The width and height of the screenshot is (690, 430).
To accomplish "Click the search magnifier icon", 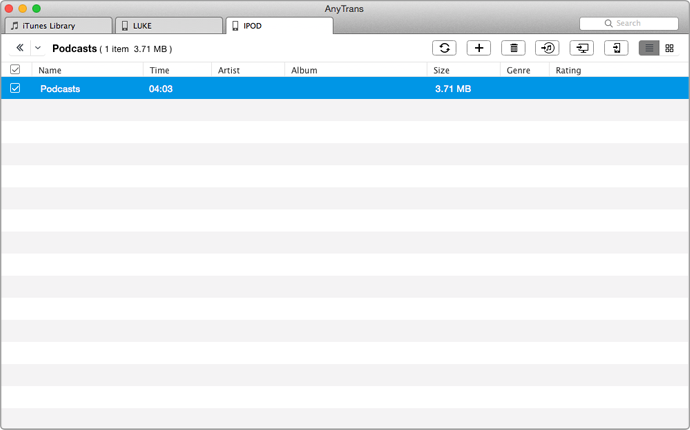I will coord(609,23).
